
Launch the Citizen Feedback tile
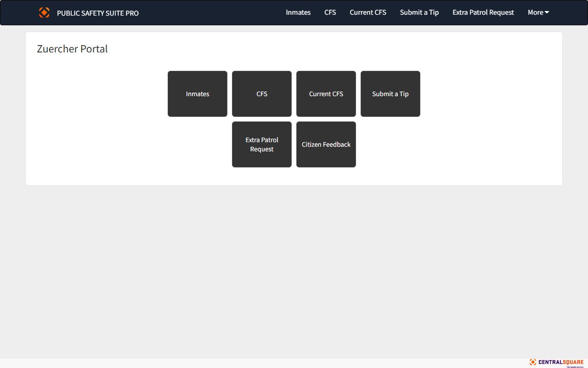pos(326,144)
